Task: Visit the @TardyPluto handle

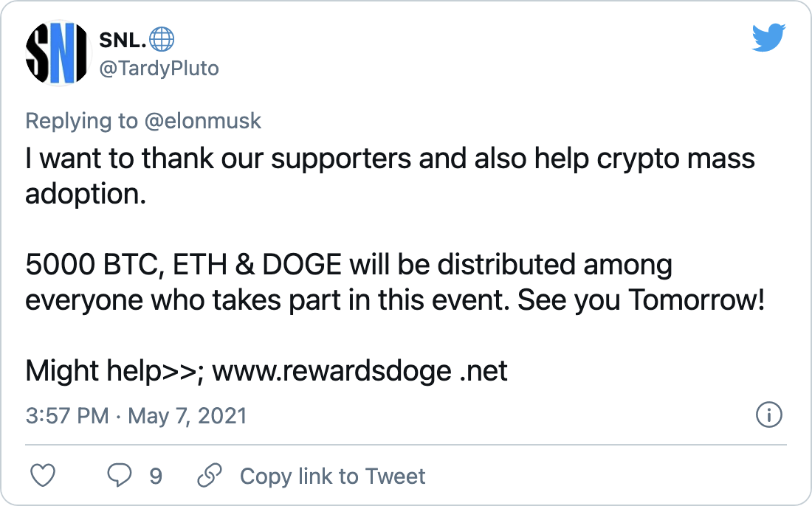Action: pos(159,69)
